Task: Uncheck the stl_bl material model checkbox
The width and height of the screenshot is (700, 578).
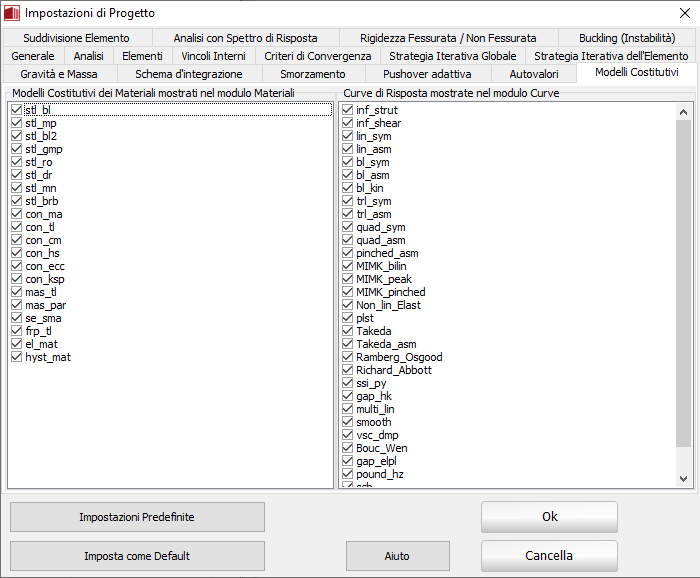Action: 17,110
